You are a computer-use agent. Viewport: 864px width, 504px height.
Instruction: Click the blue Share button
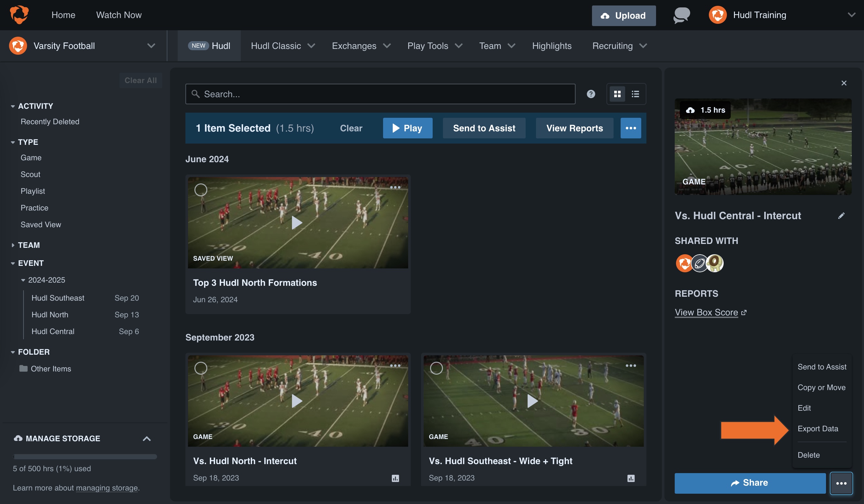750,483
